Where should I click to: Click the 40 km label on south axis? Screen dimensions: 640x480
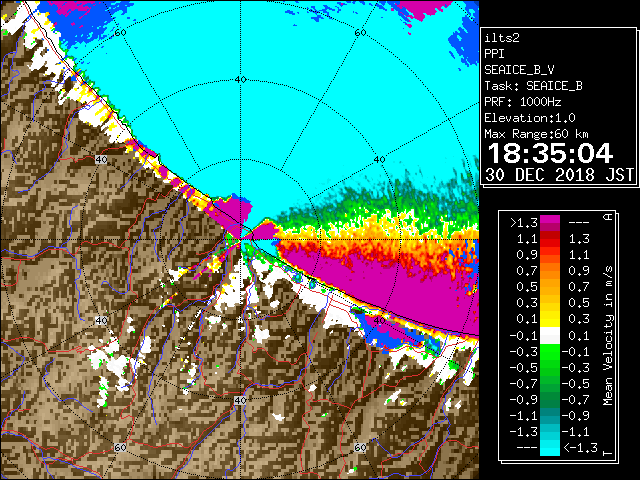coord(240,400)
